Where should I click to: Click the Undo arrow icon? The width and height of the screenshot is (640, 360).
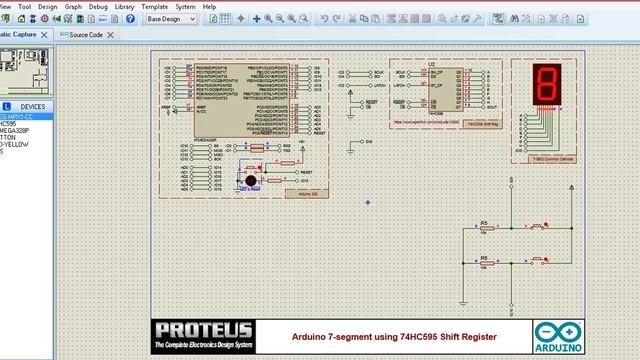tap(324, 19)
